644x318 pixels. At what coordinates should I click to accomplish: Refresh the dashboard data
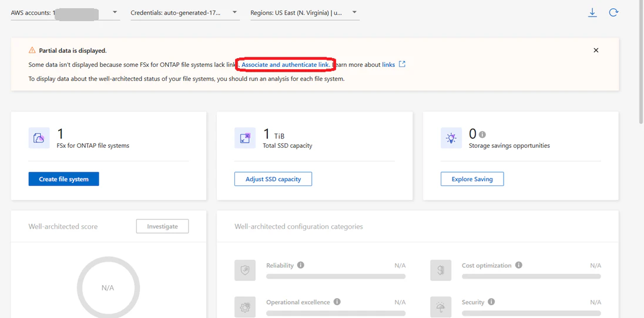click(613, 13)
